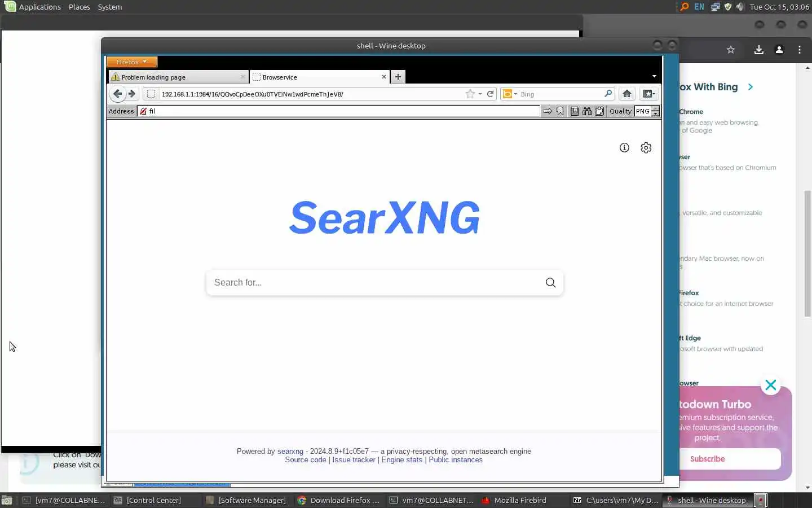The height and width of the screenshot is (508, 812).
Task: Open the network connections tray icon
Action: [x=715, y=7]
